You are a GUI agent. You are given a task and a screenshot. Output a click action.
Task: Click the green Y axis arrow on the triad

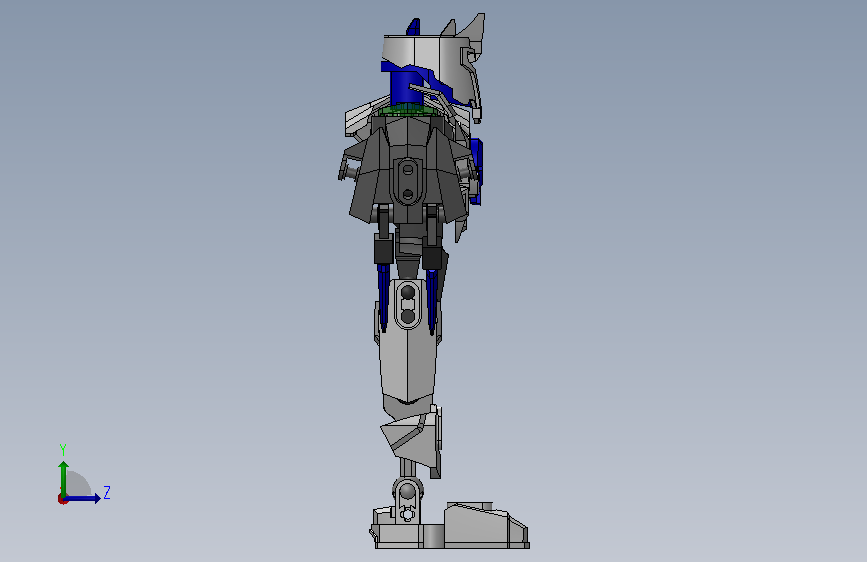pyautogui.click(x=64, y=479)
